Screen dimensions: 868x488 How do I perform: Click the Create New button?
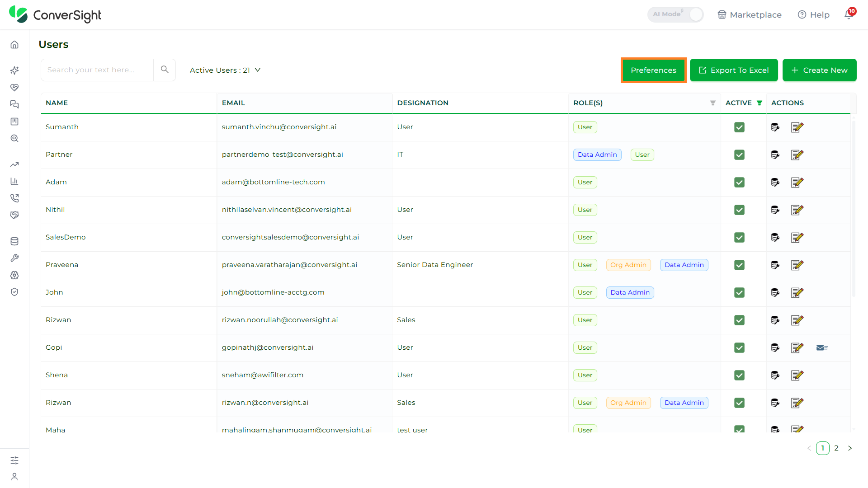pos(819,70)
